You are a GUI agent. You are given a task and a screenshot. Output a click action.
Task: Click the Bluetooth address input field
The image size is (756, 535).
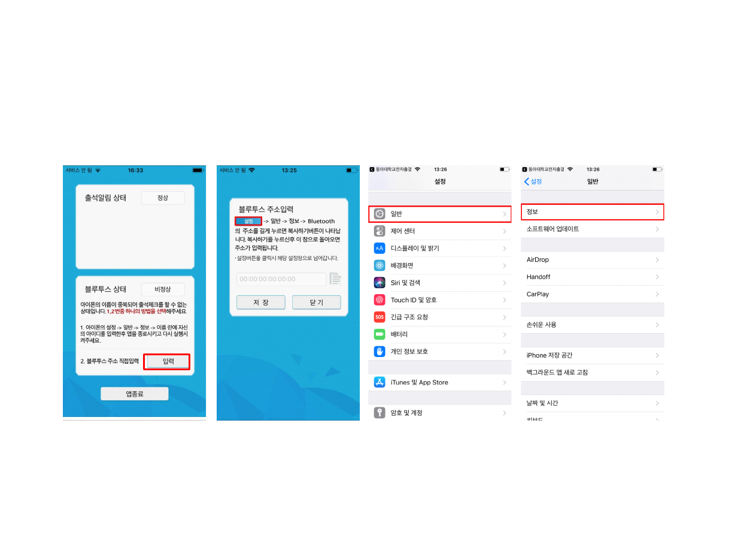[281, 279]
